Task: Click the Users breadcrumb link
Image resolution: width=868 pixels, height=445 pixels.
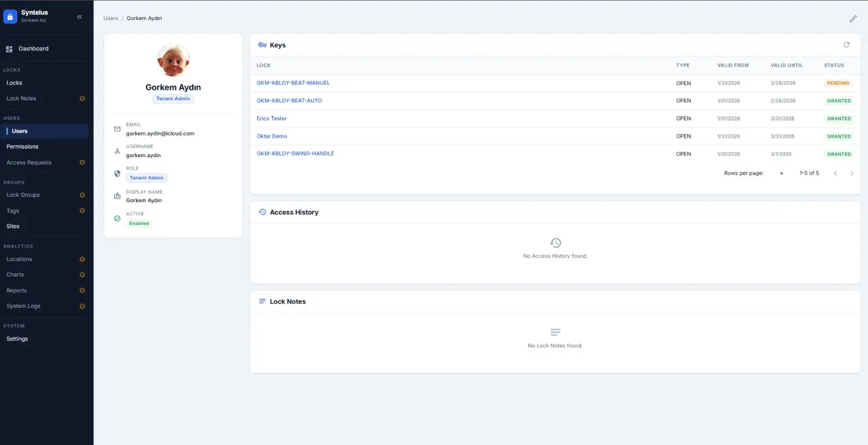Action: (111, 18)
